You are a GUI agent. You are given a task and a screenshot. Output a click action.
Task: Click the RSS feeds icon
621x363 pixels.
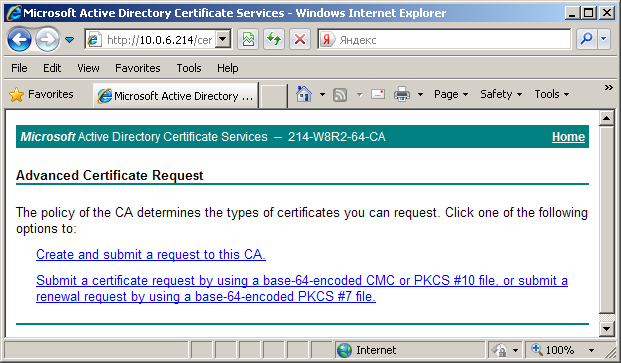(x=340, y=95)
